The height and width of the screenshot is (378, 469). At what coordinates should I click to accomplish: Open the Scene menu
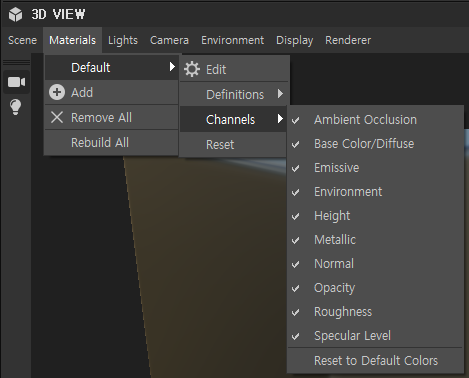(22, 40)
